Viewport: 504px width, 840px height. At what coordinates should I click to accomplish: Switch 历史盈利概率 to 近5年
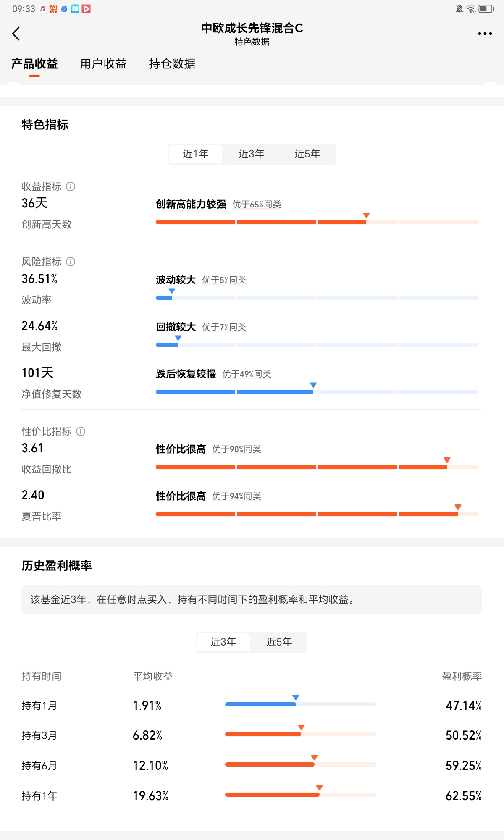coord(279,642)
